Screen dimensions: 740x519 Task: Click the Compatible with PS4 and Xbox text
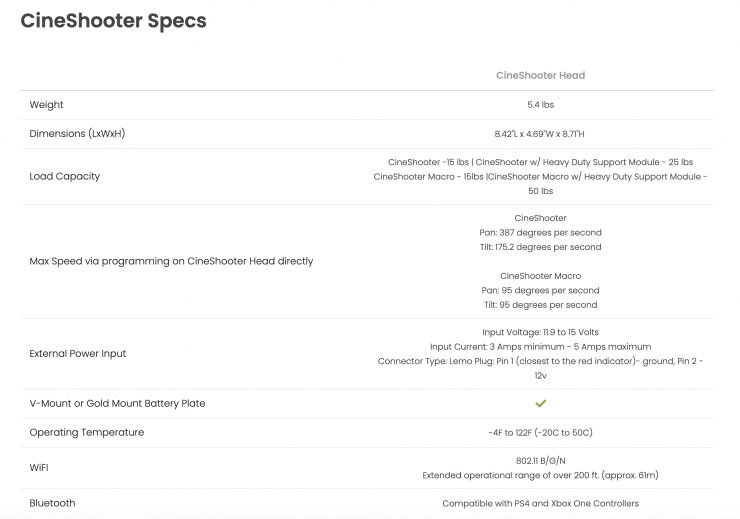[540, 503]
